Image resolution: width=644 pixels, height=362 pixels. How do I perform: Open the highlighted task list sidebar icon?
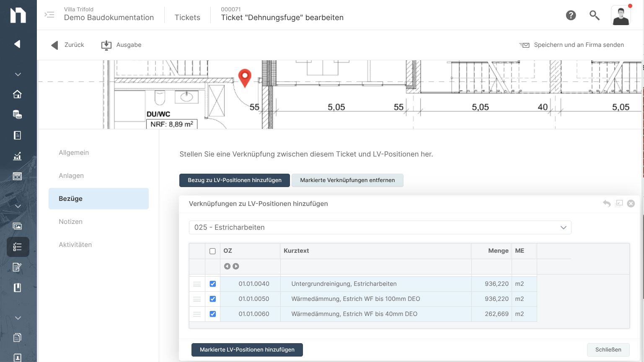click(x=17, y=247)
